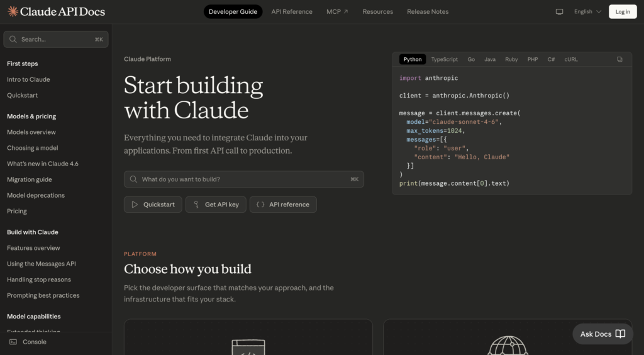Click the Ask Docs button
Screen dimensions: 644x355
(602, 334)
